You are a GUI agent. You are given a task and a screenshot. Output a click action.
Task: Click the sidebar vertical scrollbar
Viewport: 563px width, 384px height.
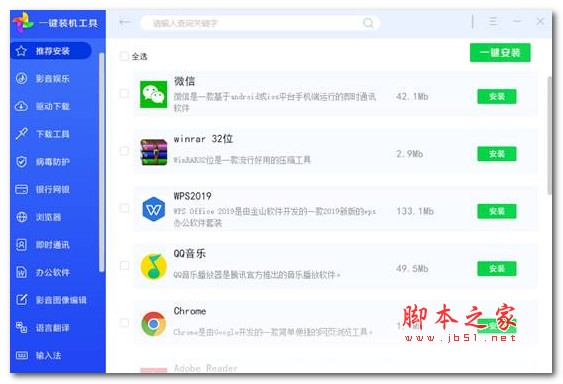tap(102, 162)
